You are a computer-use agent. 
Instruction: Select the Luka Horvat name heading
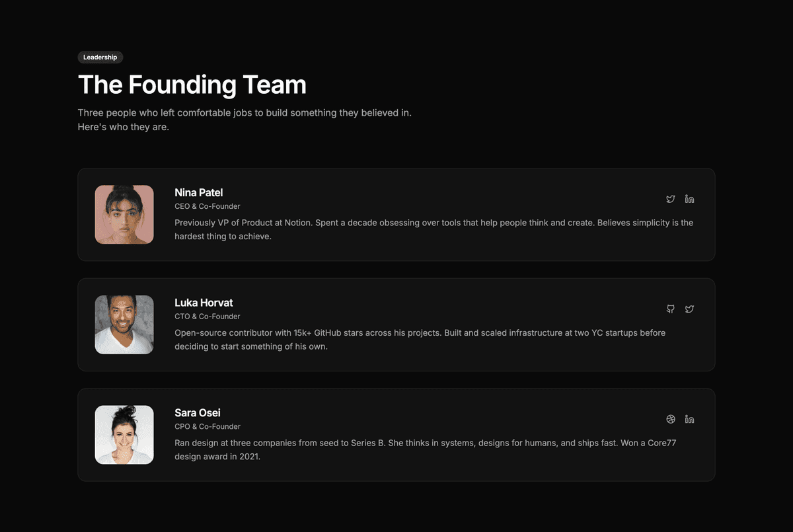pyautogui.click(x=204, y=303)
